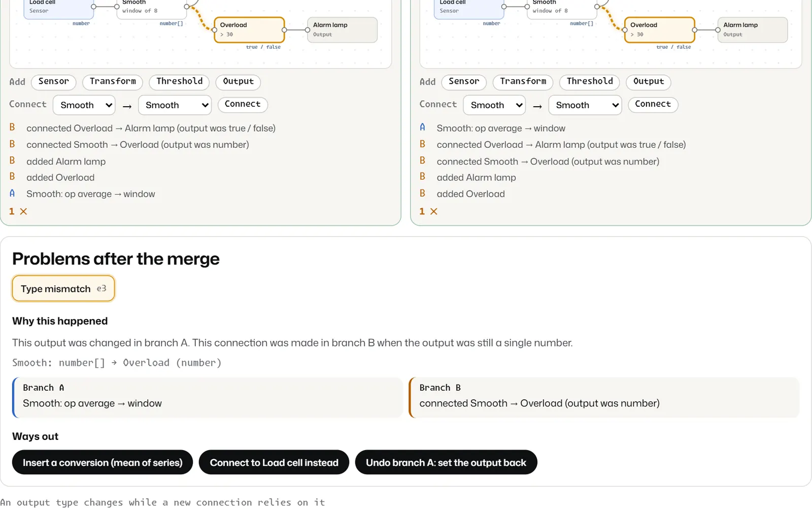
Task: Add an Output node in right panel
Action: [649, 82]
